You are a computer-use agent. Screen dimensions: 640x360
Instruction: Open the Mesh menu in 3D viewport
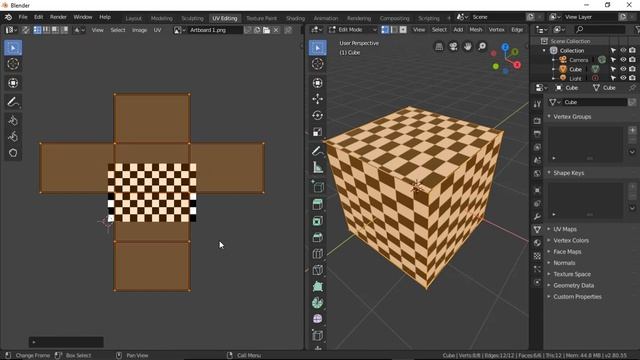(x=476, y=30)
